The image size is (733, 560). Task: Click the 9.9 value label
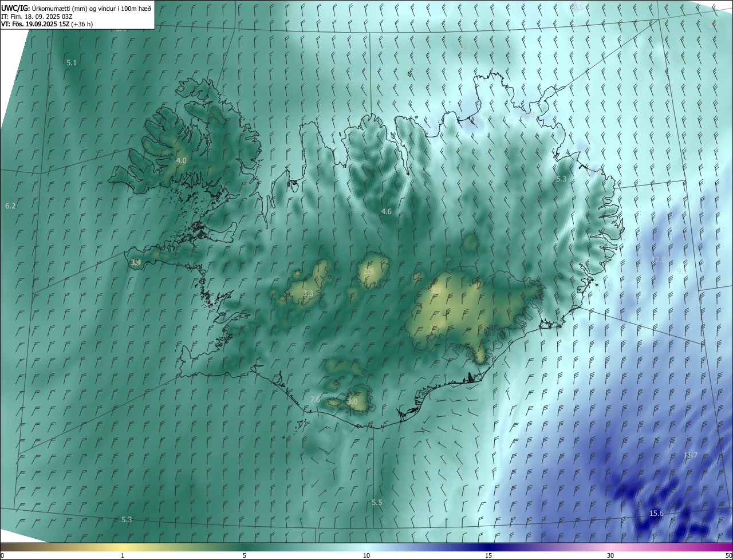point(682,271)
